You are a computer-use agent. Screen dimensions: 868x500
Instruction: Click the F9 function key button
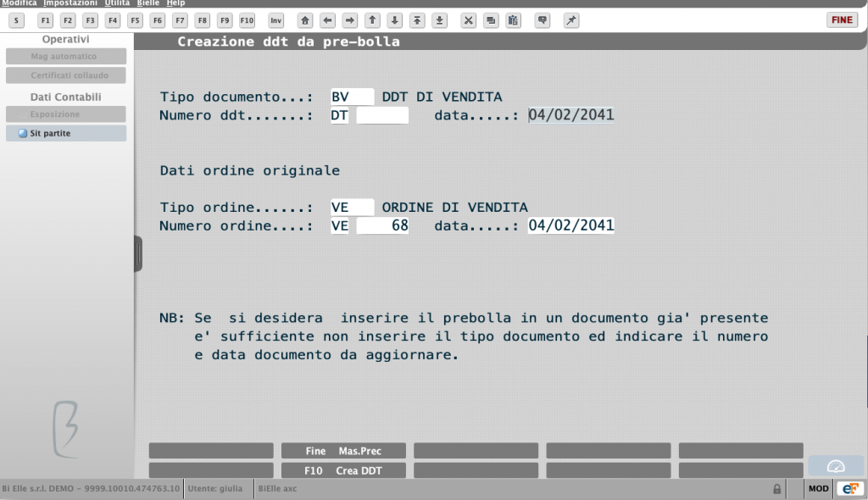pos(225,20)
